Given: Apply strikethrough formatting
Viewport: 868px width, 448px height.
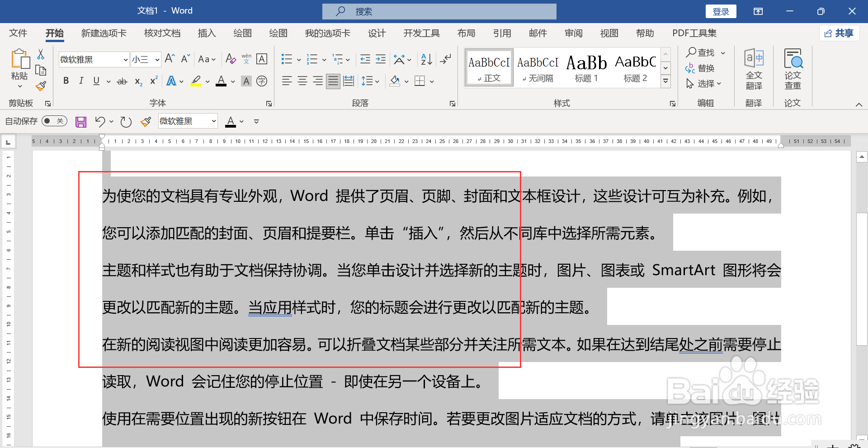Looking at the screenshot, I should [x=122, y=81].
